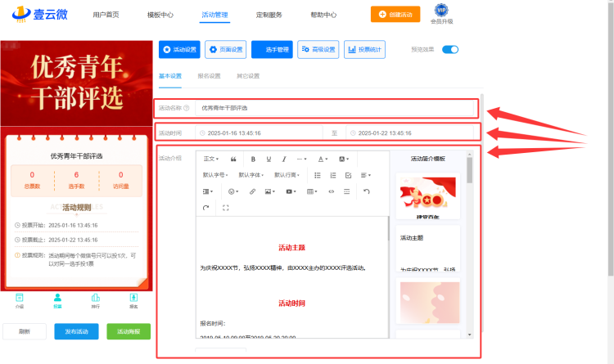Switch to the 报名设置 tab
This screenshot has width=614, height=364.
[209, 76]
